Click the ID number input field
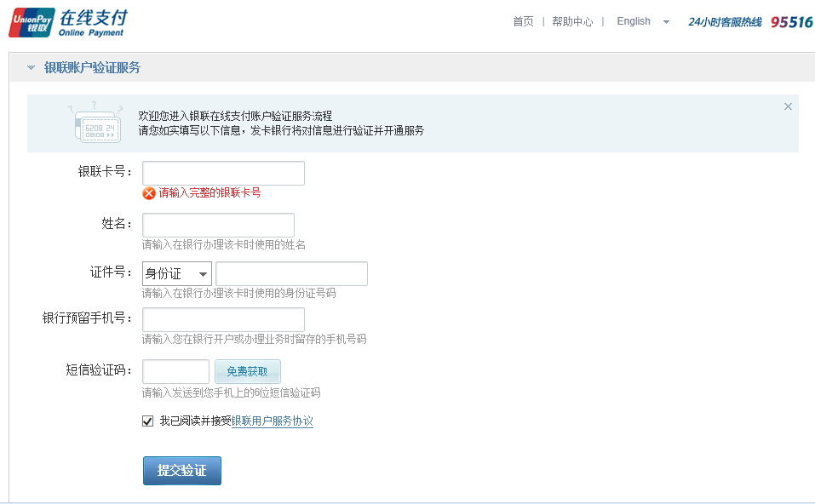The height and width of the screenshot is (504, 815). tap(291, 274)
